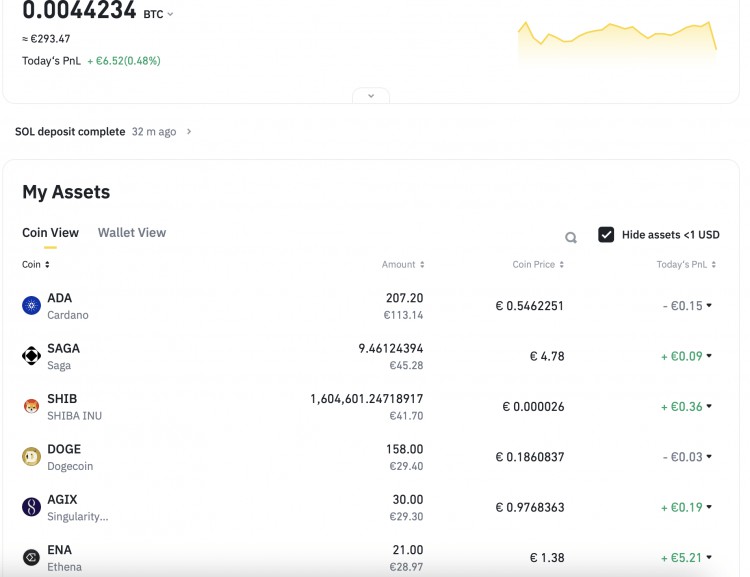Click the ADA value €113.14

tap(403, 315)
